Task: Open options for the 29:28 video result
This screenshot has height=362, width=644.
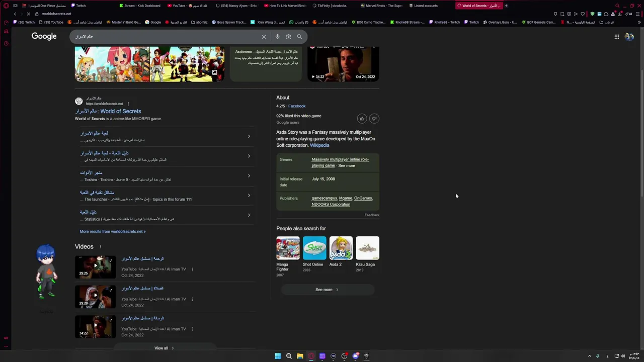Action: [192, 299]
